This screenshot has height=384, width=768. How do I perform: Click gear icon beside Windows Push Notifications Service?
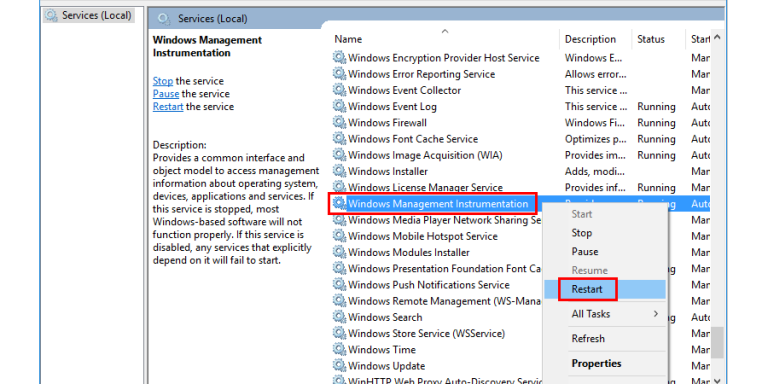pos(339,285)
